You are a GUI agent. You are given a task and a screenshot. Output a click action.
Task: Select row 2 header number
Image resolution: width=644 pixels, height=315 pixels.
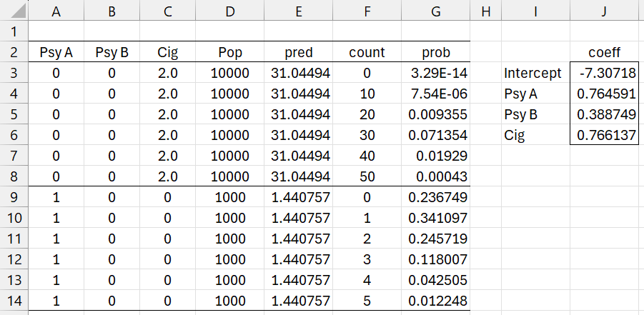[x=14, y=52]
